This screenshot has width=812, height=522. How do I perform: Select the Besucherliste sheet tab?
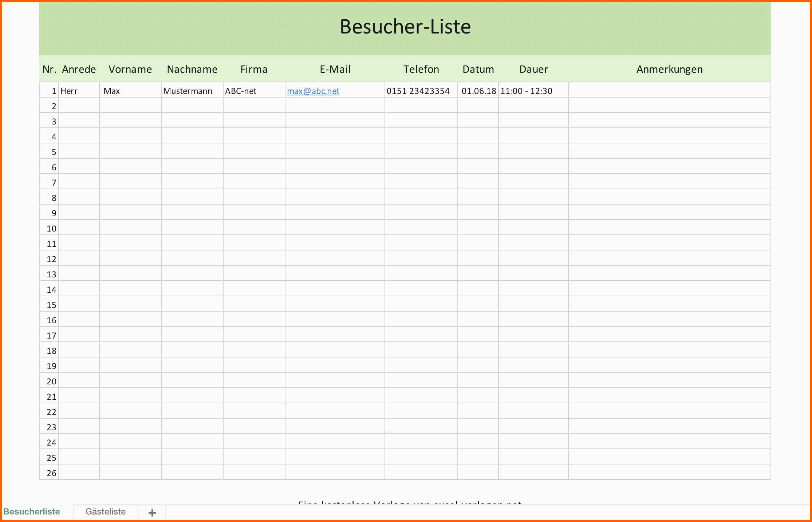32,511
